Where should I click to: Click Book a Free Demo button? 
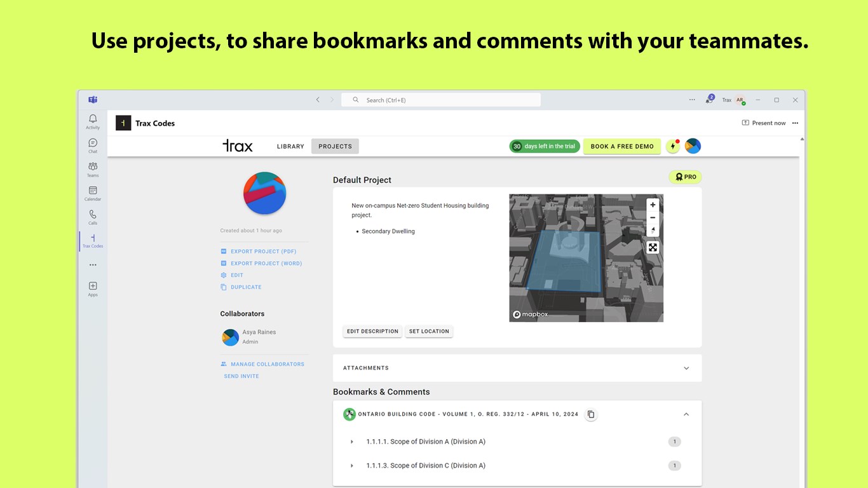(x=622, y=146)
